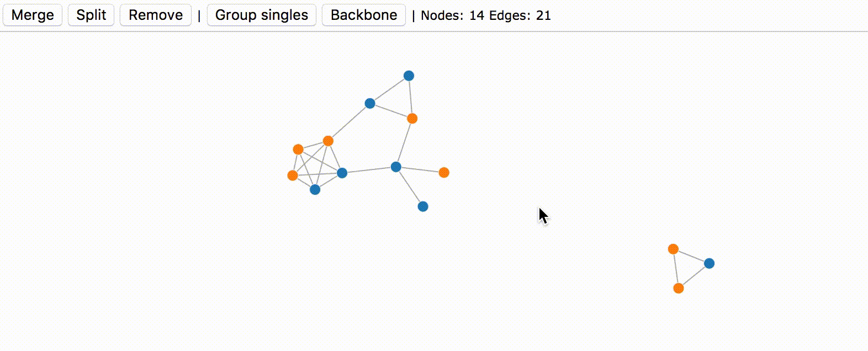Click the Group singles button
This screenshot has width=868, height=351.
click(x=262, y=15)
